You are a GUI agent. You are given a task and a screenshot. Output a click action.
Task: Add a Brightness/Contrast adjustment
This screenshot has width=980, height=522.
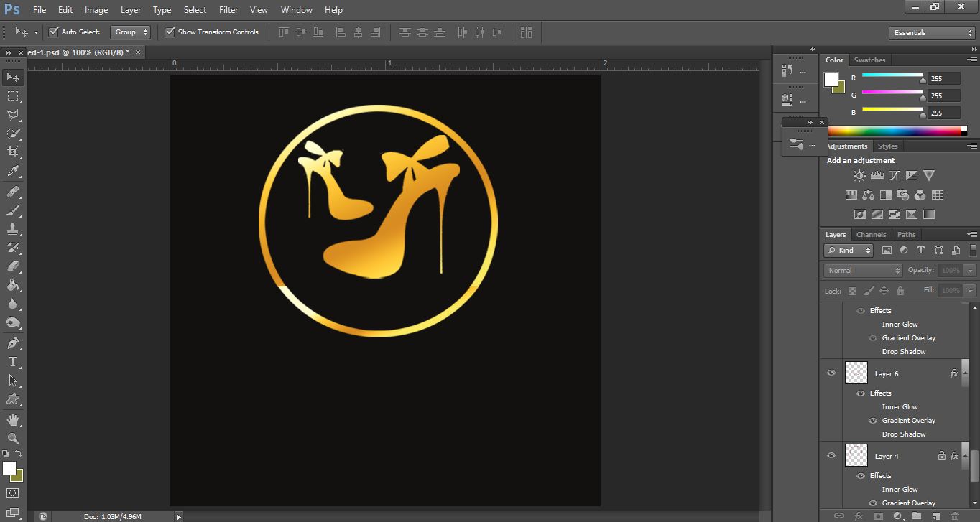(859, 175)
